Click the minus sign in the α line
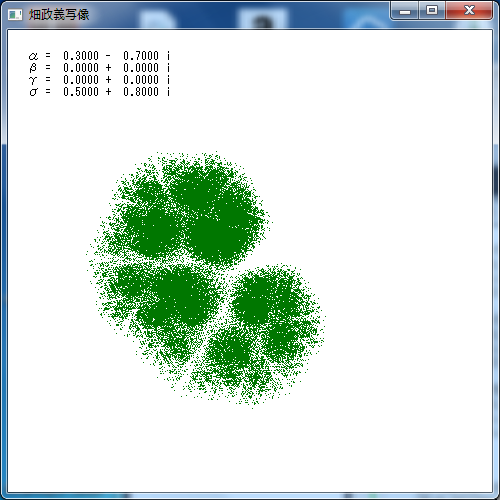Screen dimensions: 500x500 (x=108, y=56)
